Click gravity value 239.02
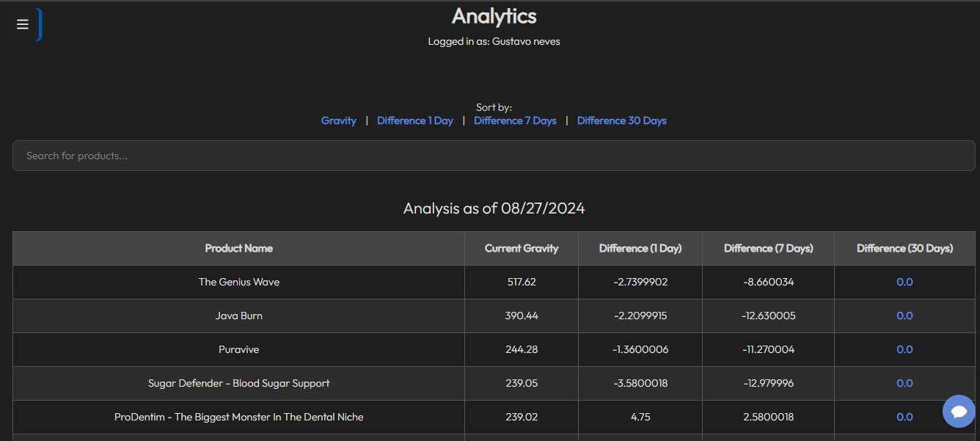This screenshot has height=441, width=980. click(x=522, y=417)
